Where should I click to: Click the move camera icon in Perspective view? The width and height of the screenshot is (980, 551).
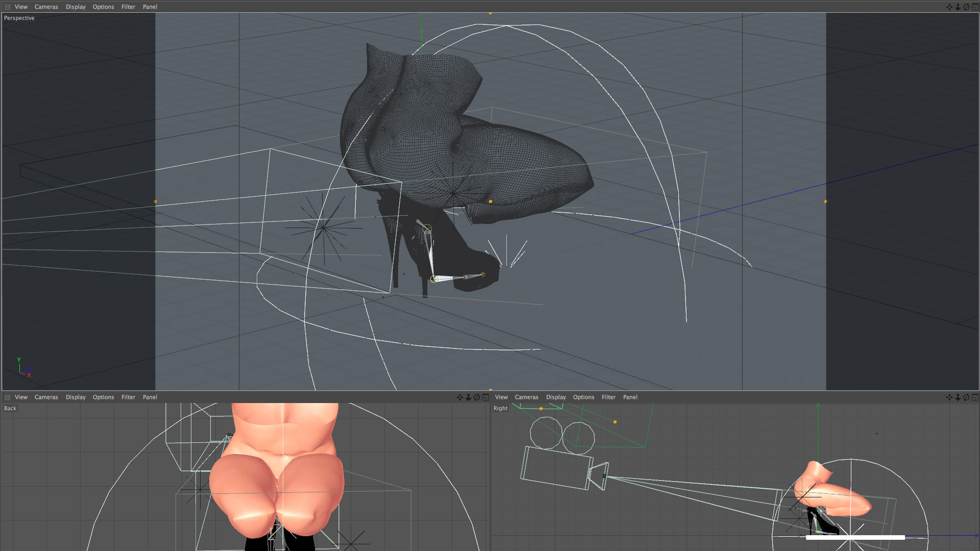[x=949, y=7]
